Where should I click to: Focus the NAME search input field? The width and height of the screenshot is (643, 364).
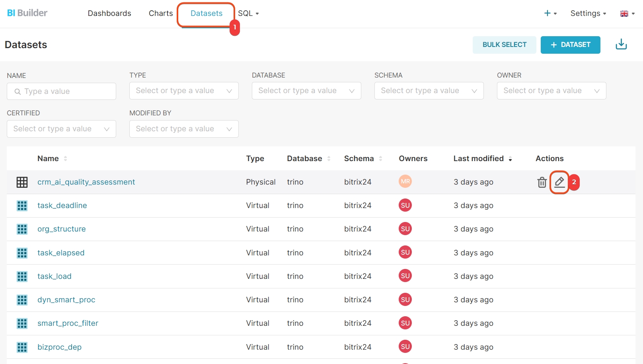point(62,91)
